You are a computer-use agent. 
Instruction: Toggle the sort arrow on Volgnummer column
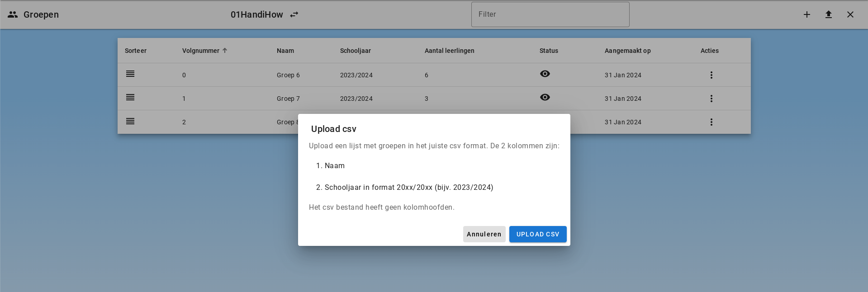(225, 51)
